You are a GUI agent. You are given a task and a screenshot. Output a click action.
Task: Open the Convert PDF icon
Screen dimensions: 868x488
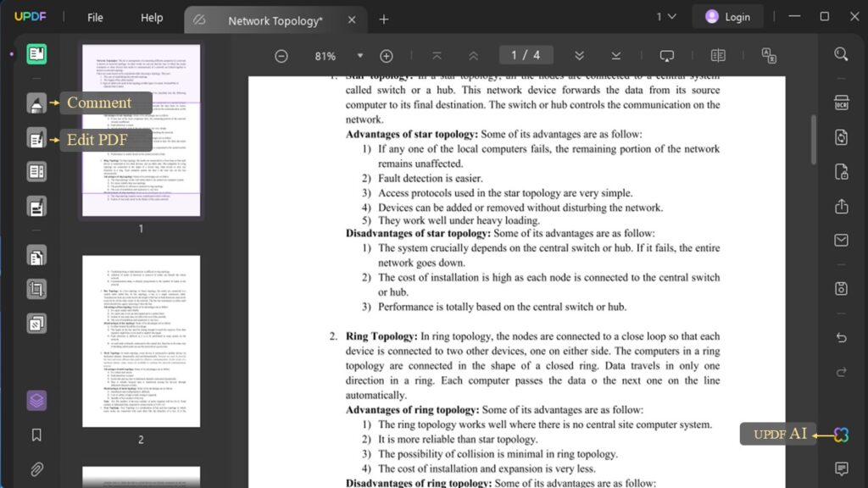tap(842, 137)
